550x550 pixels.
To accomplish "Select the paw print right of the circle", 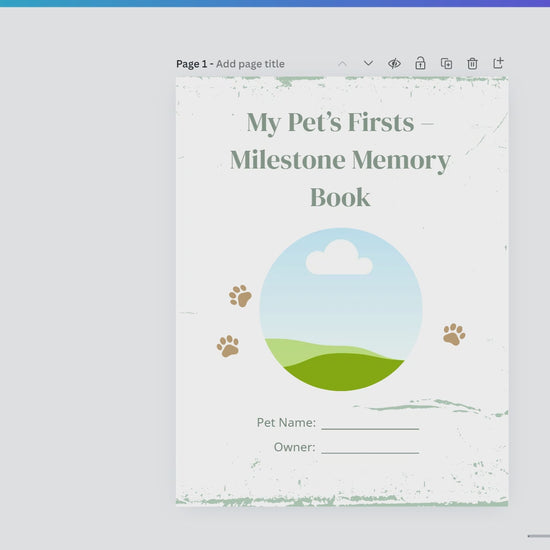I will click(x=454, y=334).
